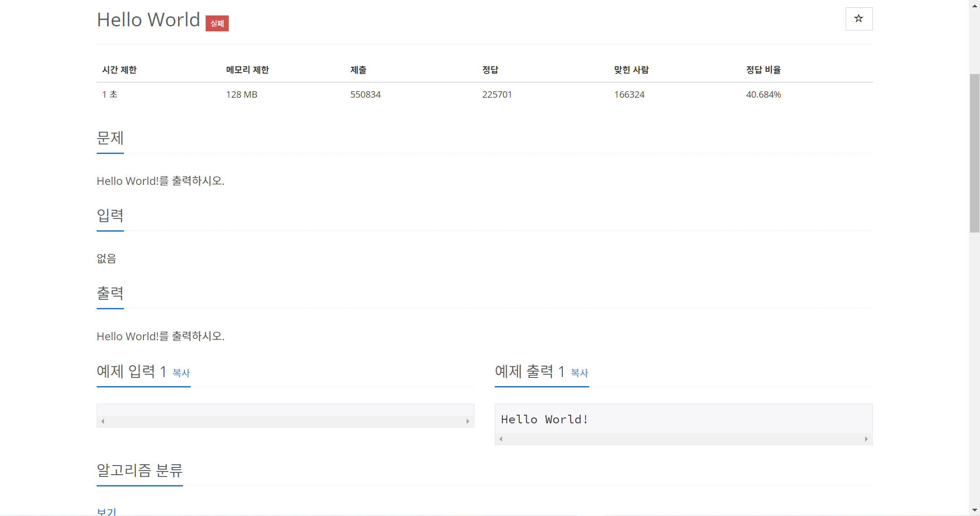Click 복사 next to 예제 출력 1
The width and height of the screenshot is (980, 516).
pyautogui.click(x=579, y=373)
